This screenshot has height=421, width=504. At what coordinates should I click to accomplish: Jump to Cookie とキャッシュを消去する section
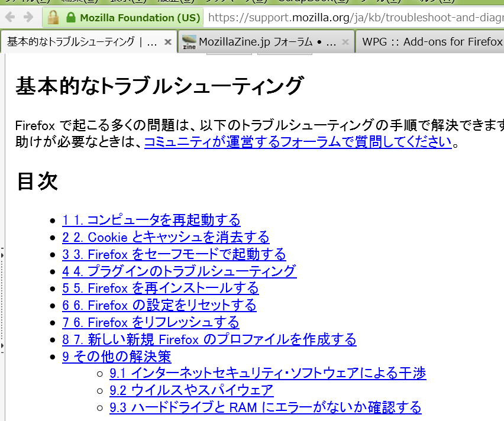click(166, 238)
